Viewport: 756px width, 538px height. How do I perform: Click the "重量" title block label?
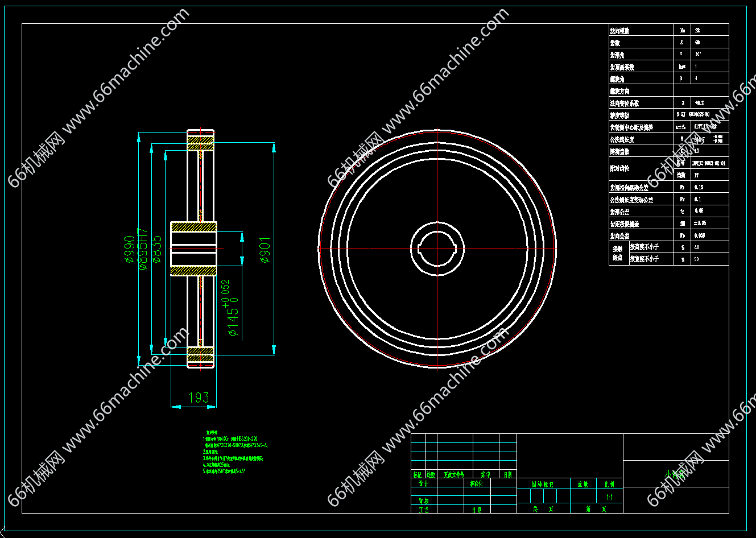pos(583,484)
